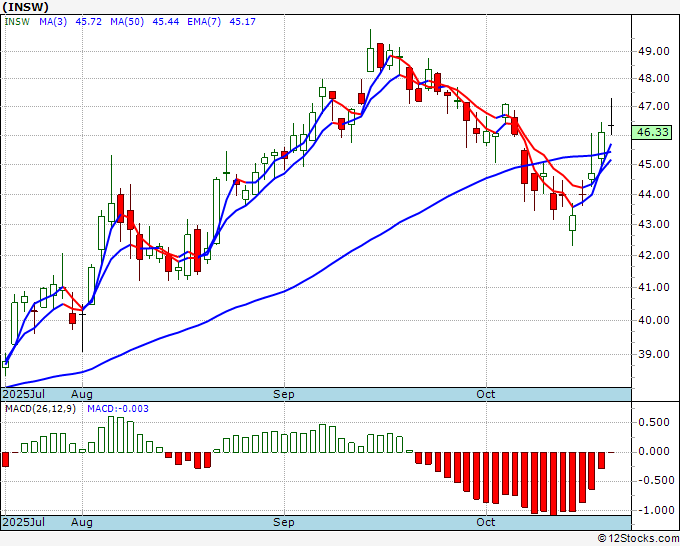The image size is (680, 546).
Task: Click the Oct label on price chart axis
Action: tap(486, 394)
